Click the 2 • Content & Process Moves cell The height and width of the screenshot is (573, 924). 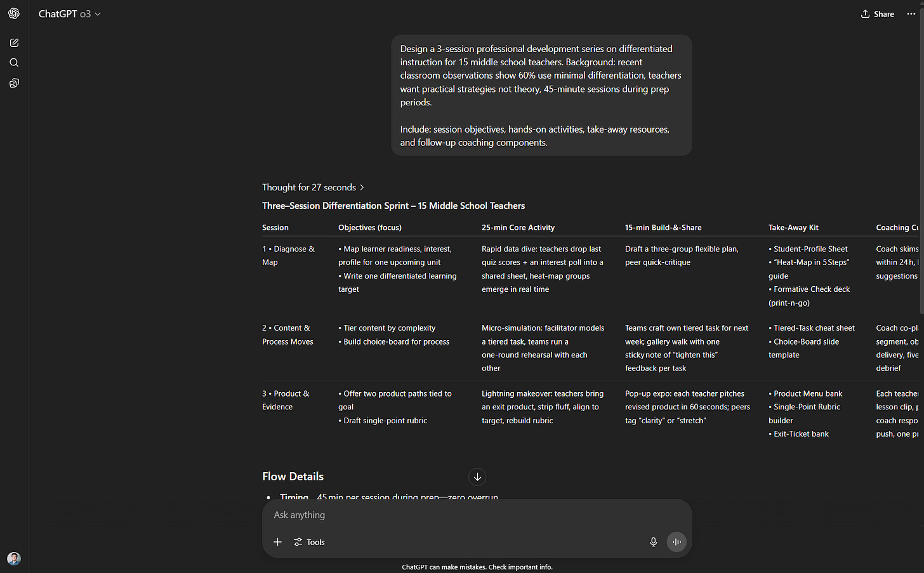[288, 334]
